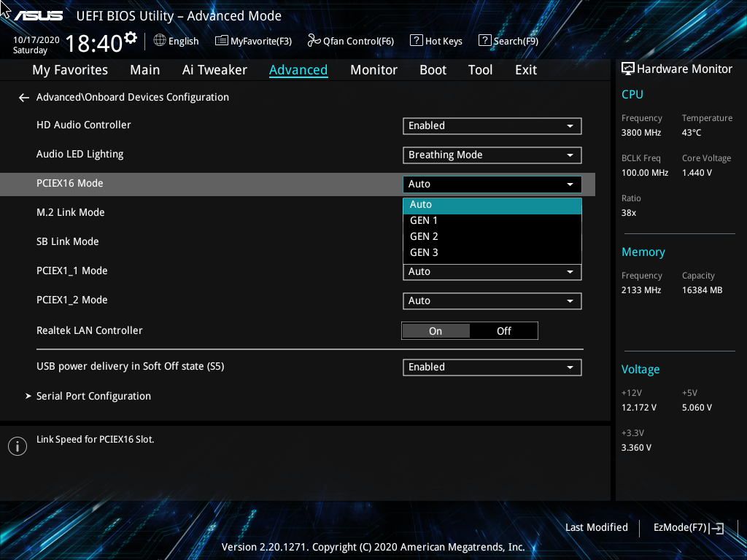This screenshot has height=560, width=747.
Task: Click the MyFavorite list icon
Action: [222, 41]
